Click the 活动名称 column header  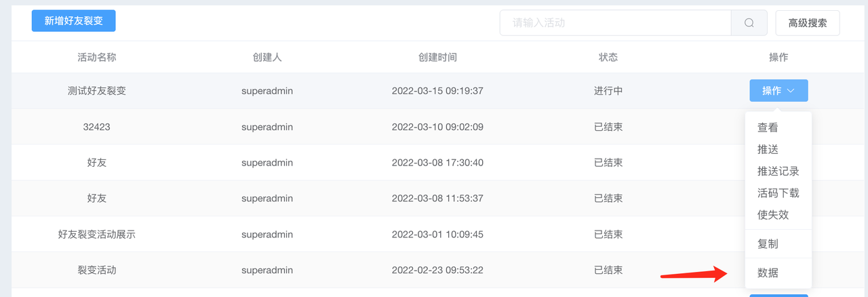pos(97,58)
